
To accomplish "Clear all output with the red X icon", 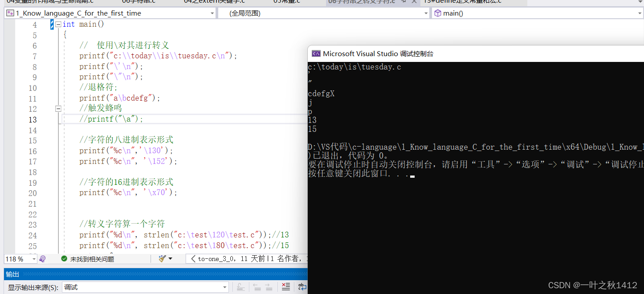I will (x=285, y=287).
